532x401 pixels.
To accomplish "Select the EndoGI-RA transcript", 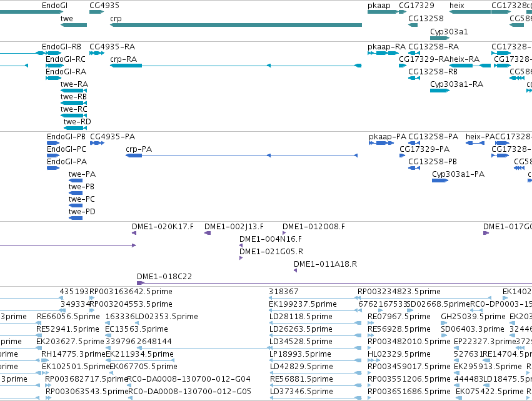I will pyautogui.click(x=54, y=78).
